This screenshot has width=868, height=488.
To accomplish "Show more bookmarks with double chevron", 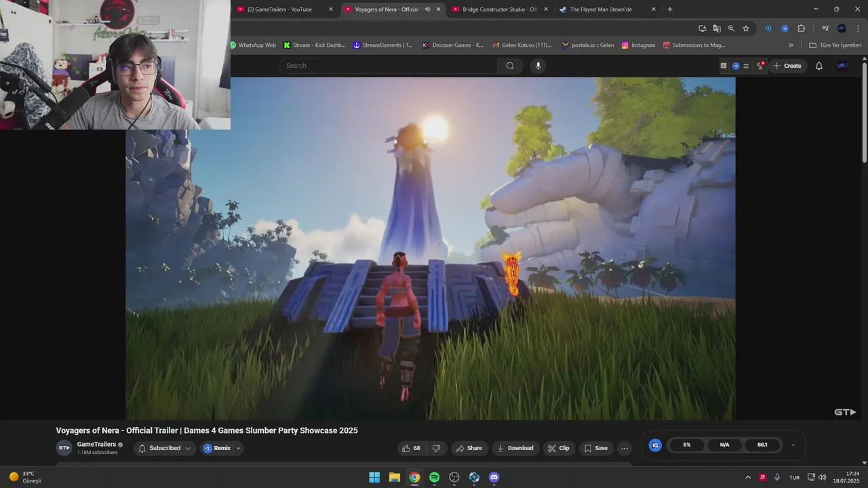I will (x=791, y=45).
